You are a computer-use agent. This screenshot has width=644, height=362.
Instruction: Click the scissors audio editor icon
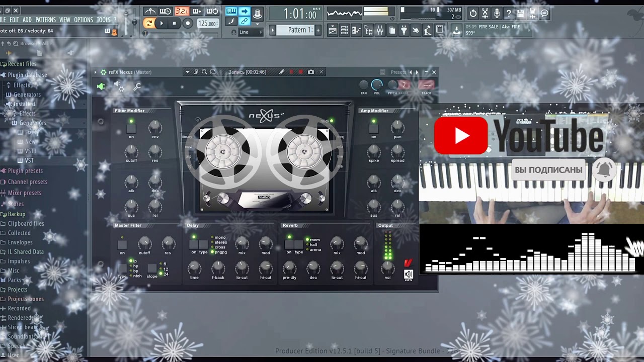click(x=485, y=14)
